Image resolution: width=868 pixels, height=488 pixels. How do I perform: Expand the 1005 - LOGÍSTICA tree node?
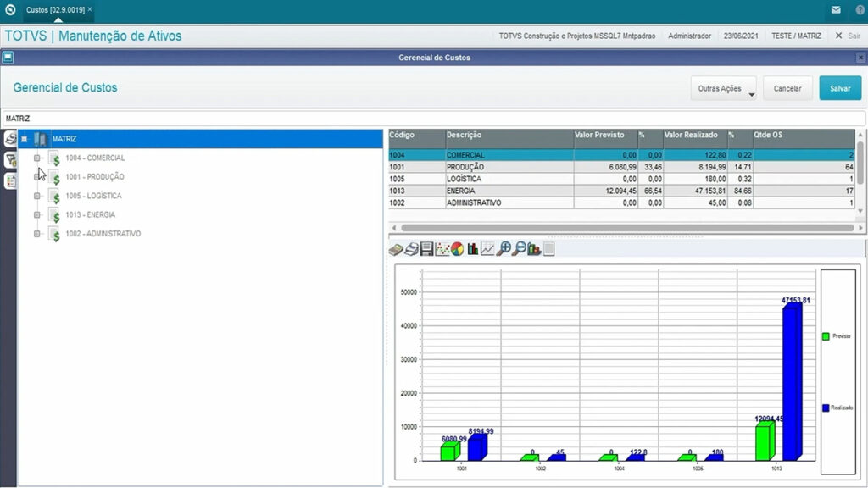[37, 196]
